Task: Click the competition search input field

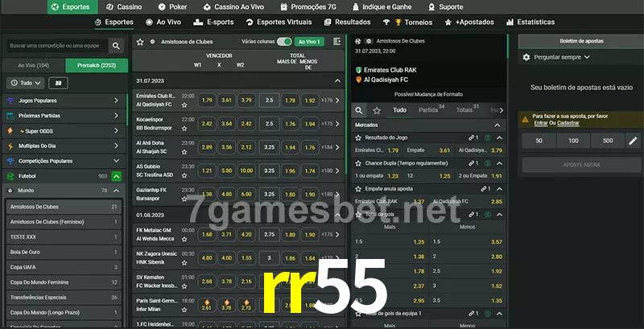Action: (55, 47)
